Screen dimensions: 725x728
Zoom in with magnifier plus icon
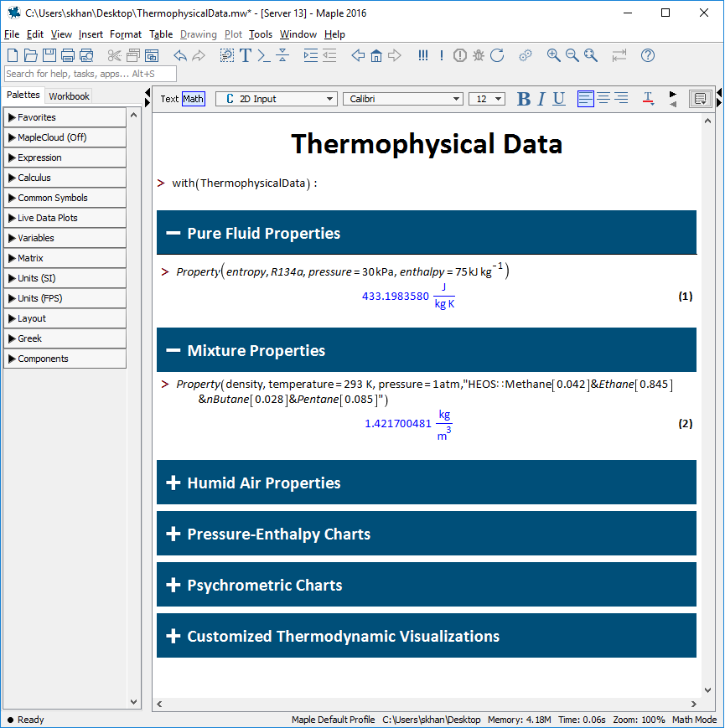(x=553, y=55)
